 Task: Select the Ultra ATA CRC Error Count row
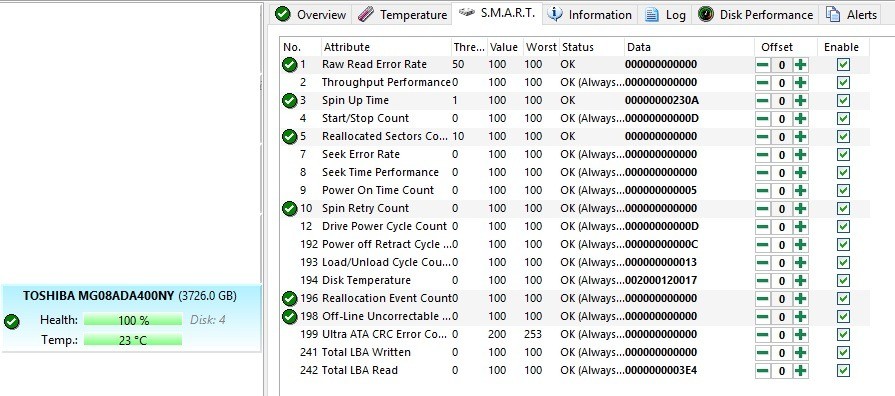click(575, 334)
